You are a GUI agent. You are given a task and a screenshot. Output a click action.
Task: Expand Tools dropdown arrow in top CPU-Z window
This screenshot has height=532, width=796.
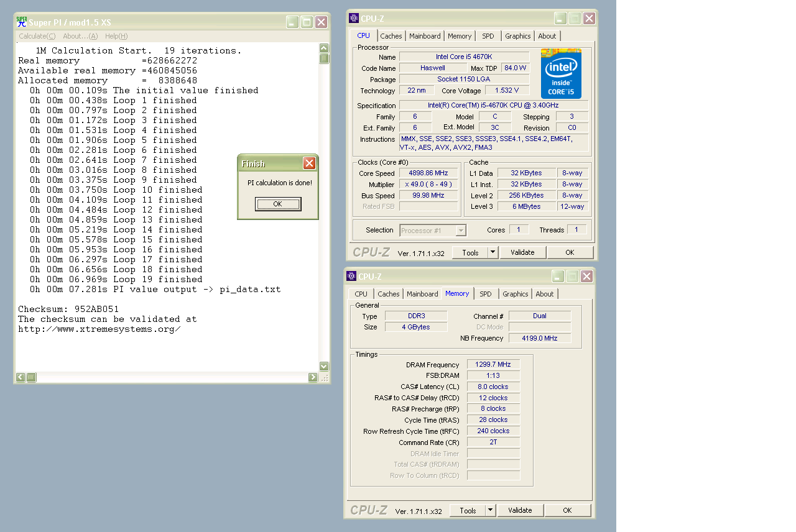click(x=493, y=252)
